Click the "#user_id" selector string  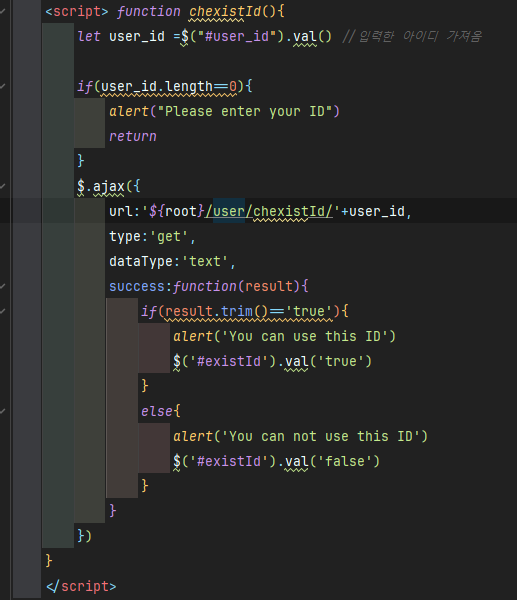point(236,36)
